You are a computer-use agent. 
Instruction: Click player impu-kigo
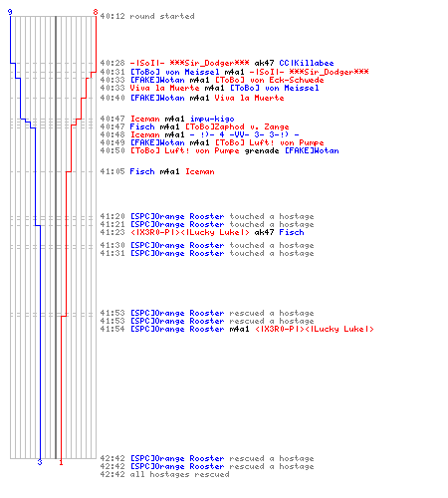212,119
